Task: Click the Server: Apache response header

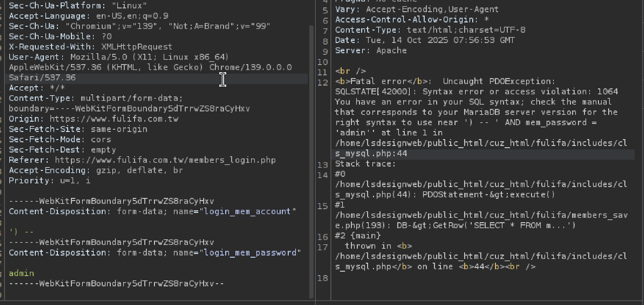Action: (371, 50)
